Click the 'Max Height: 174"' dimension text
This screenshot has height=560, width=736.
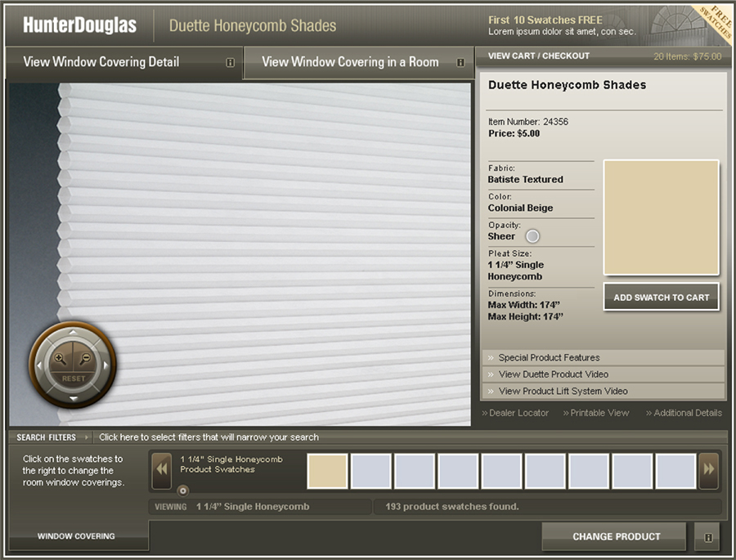[525, 317]
